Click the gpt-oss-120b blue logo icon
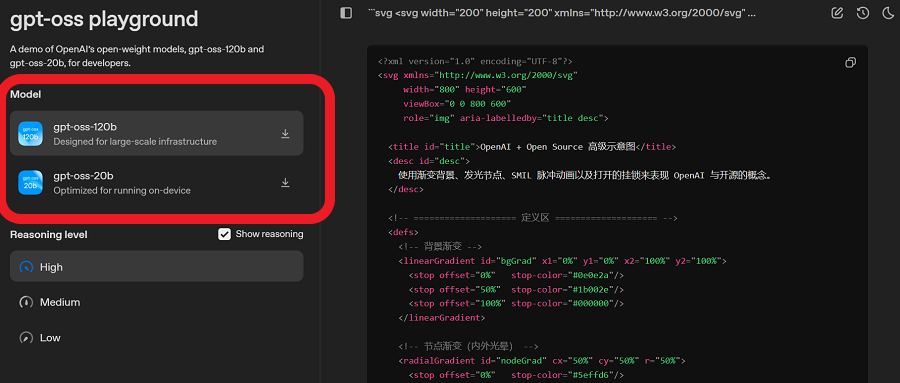The image size is (900, 383). coord(30,133)
